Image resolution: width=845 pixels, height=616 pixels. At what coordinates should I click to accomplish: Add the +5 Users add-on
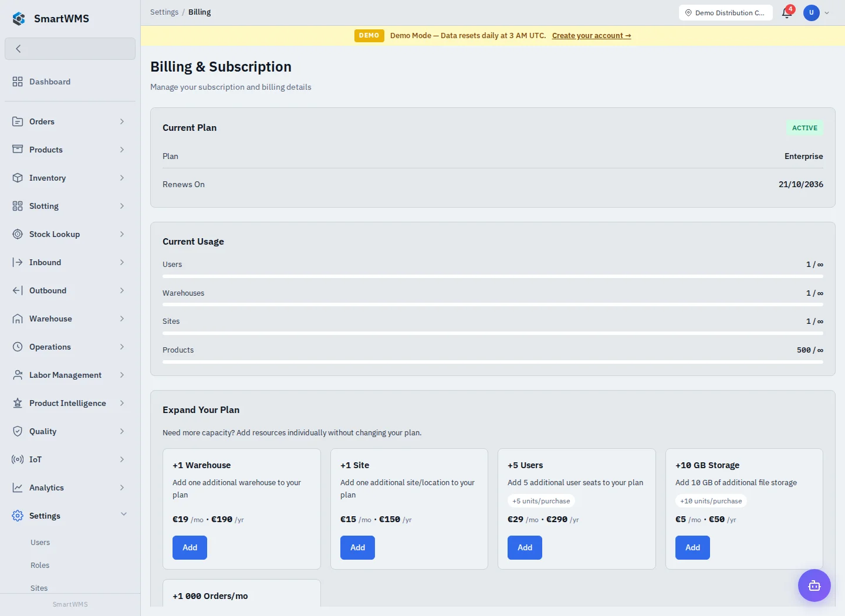(x=525, y=547)
